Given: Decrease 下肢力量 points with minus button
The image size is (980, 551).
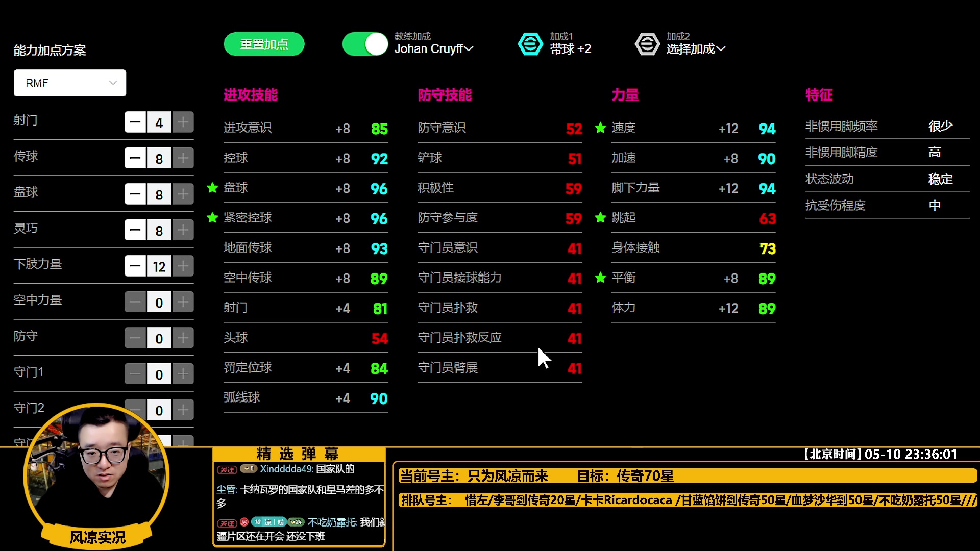Looking at the screenshot, I should [x=135, y=266].
